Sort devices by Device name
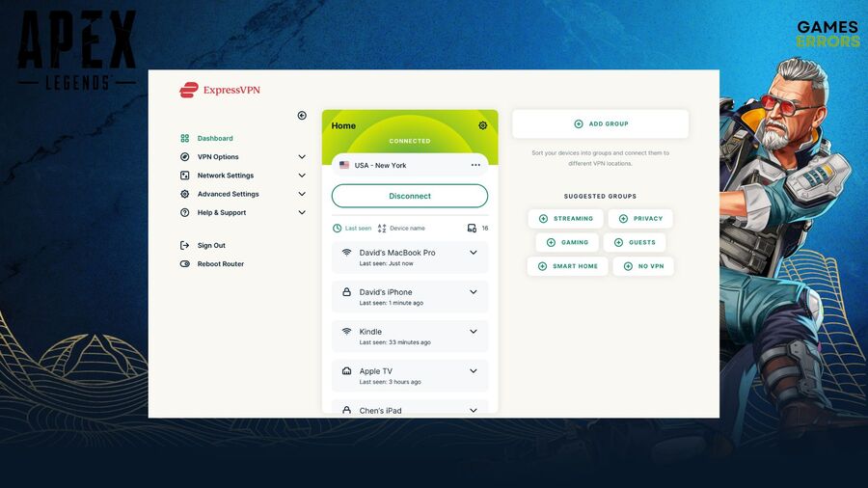The width and height of the screenshot is (868, 488). [402, 228]
